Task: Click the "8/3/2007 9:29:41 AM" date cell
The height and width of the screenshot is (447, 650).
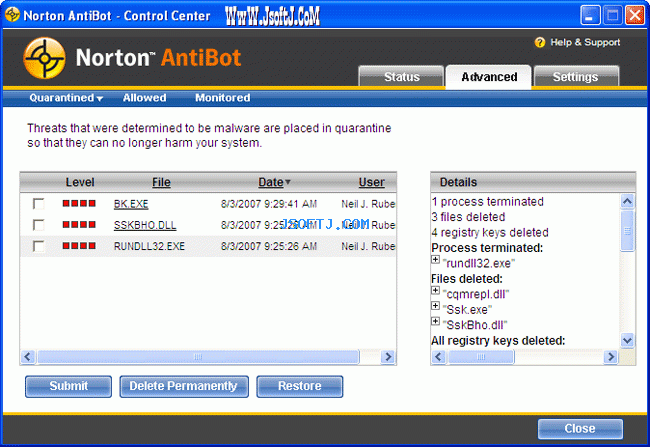Action: pos(269,204)
